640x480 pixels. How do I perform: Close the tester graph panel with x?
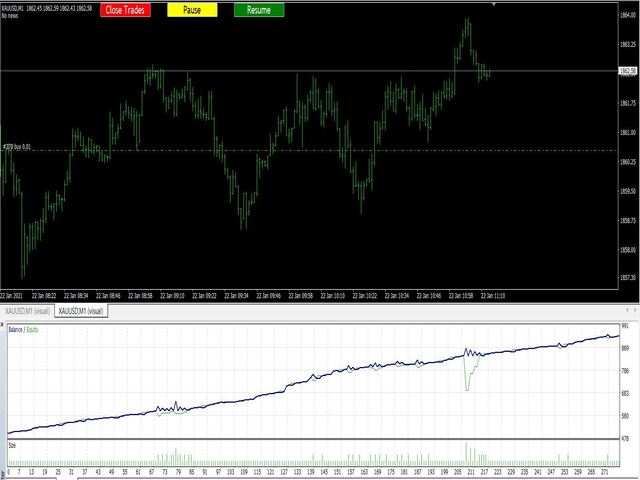(2, 324)
